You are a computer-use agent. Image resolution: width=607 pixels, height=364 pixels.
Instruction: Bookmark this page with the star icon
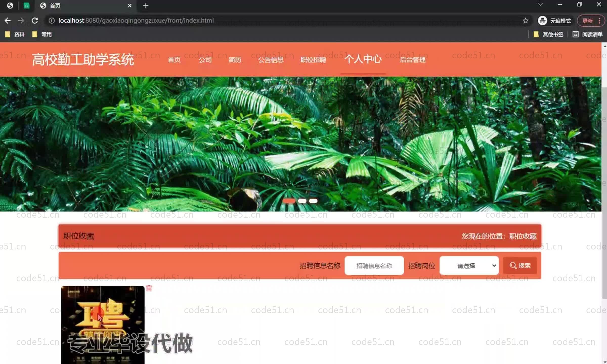coord(526,20)
